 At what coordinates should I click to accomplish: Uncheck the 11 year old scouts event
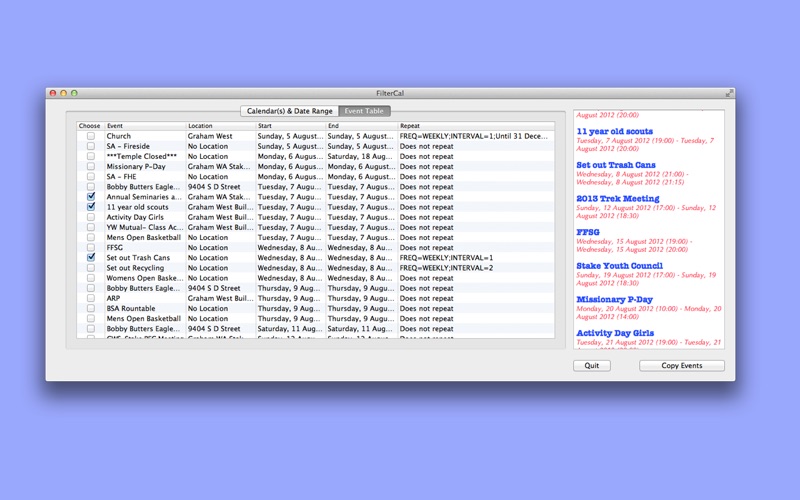click(x=91, y=207)
